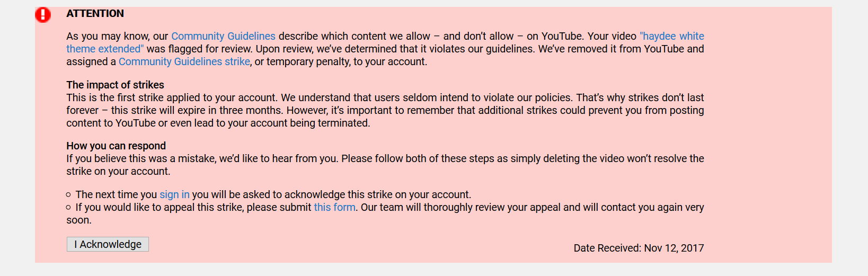The image size is (868, 276).
Task: Click the "This is the first strike" sentence
Action: (x=172, y=97)
